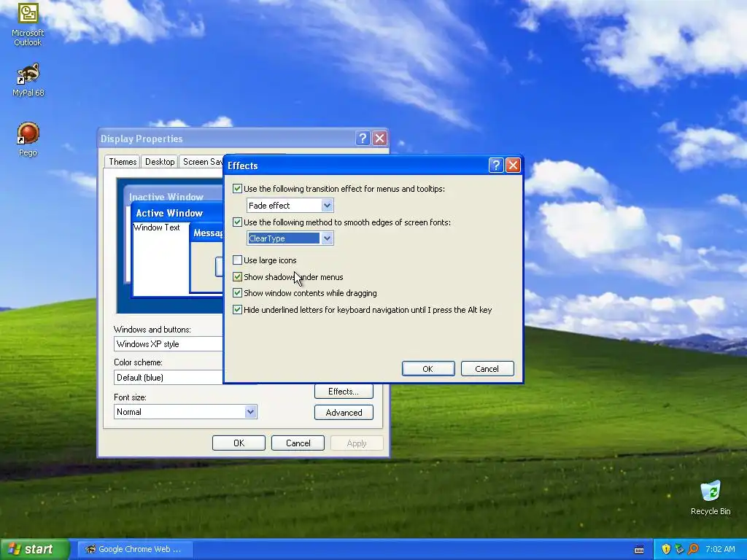Close the Effects dialog with the X
Image resolution: width=747 pixels, height=560 pixels.
point(513,166)
